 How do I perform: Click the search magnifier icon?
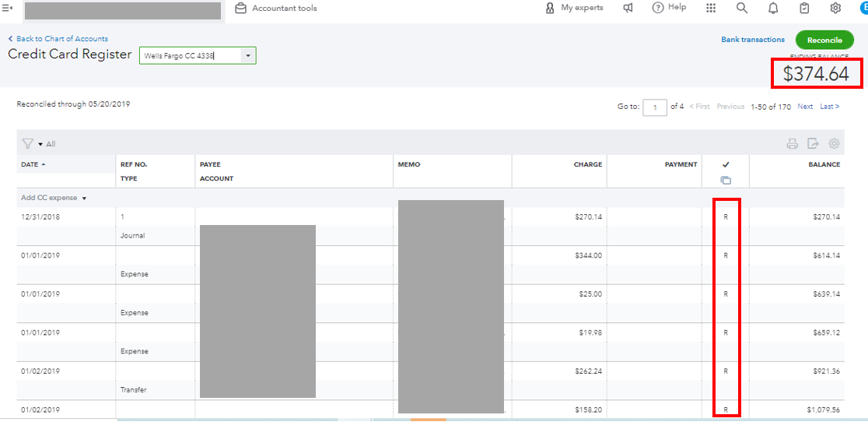pos(742,8)
